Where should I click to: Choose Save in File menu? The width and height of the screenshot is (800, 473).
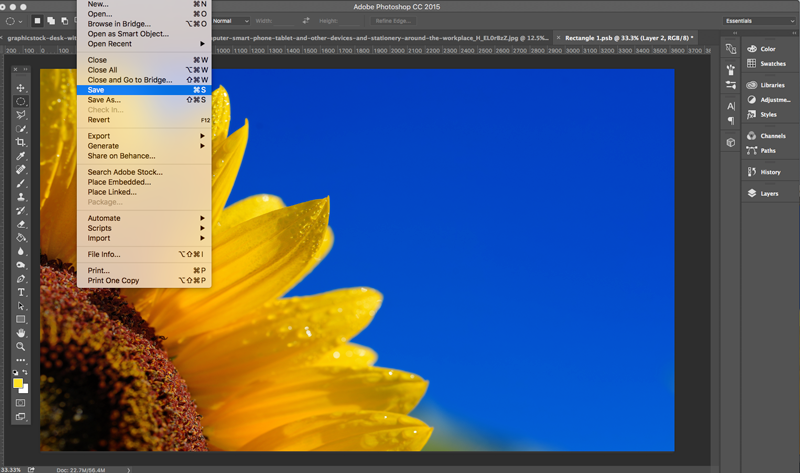144,90
